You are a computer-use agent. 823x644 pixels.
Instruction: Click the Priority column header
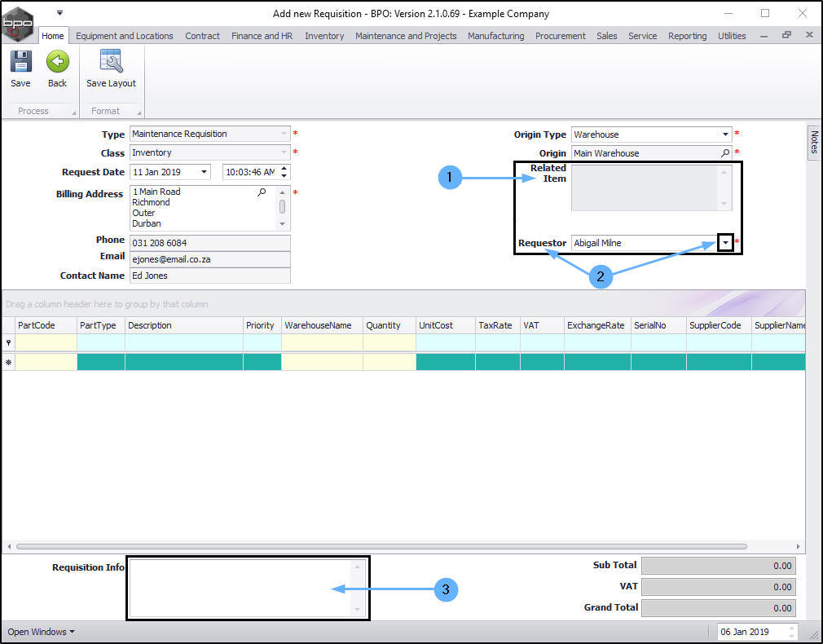(262, 325)
